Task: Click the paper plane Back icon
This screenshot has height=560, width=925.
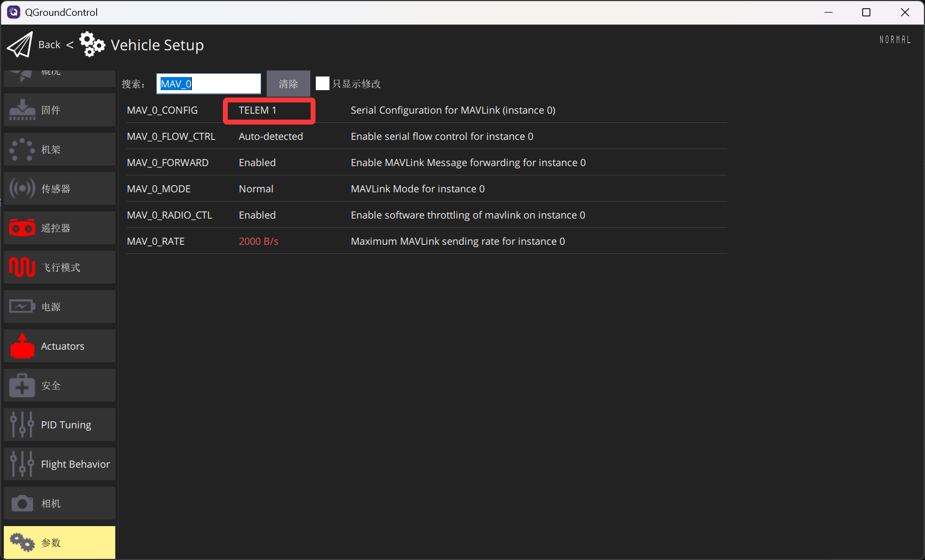Action: [20, 45]
